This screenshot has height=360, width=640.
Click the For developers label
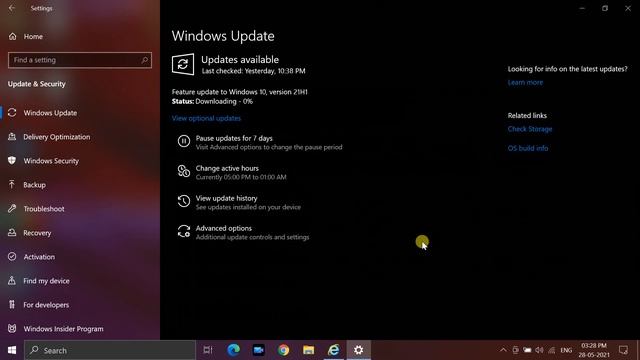(46, 305)
